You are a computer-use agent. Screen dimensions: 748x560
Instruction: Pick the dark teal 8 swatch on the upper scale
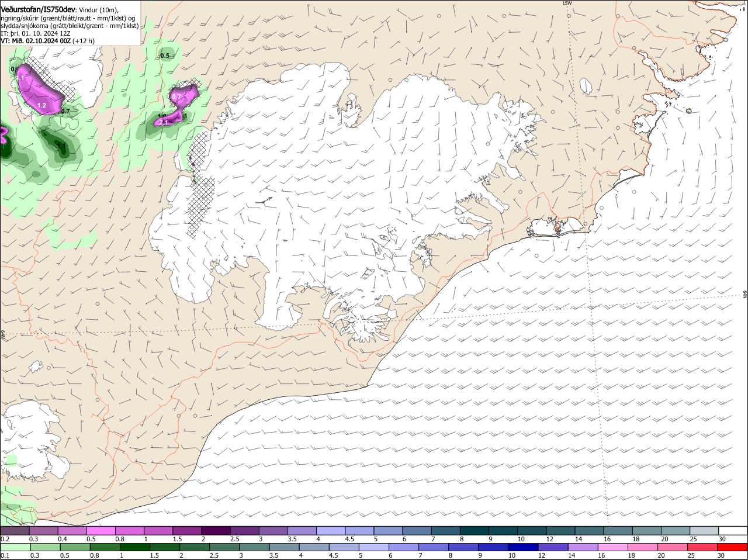coord(475,531)
